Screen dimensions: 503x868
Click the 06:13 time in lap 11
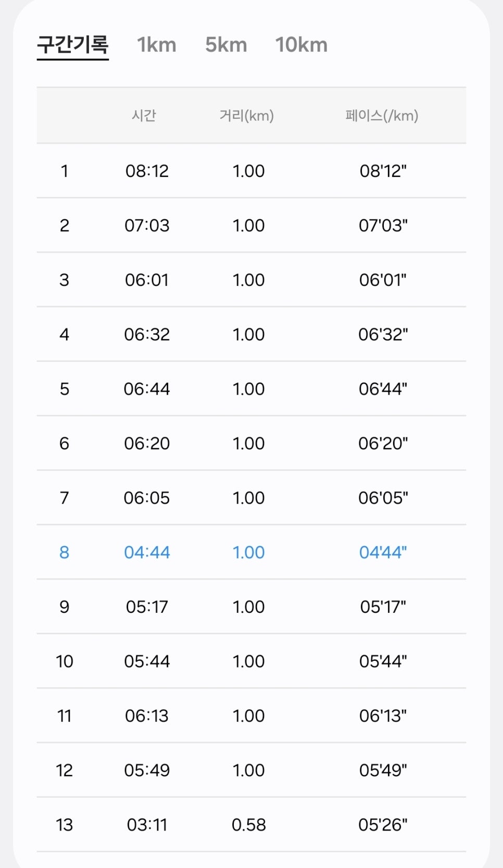(147, 716)
